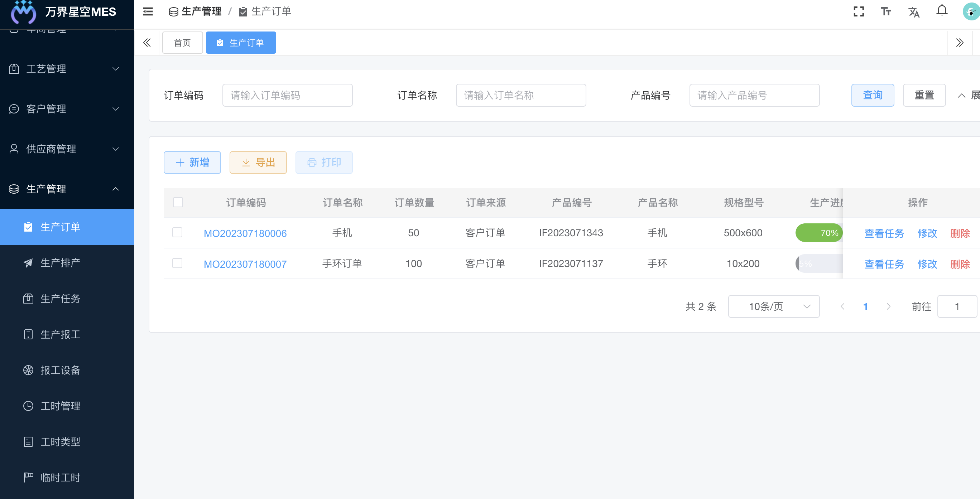
Task: Click the 70% production progress bar
Action: tap(819, 233)
